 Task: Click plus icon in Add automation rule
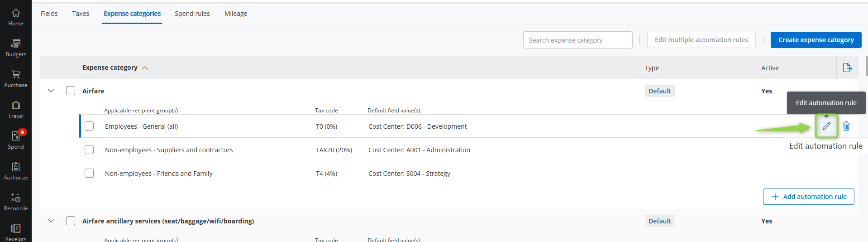[775, 197]
